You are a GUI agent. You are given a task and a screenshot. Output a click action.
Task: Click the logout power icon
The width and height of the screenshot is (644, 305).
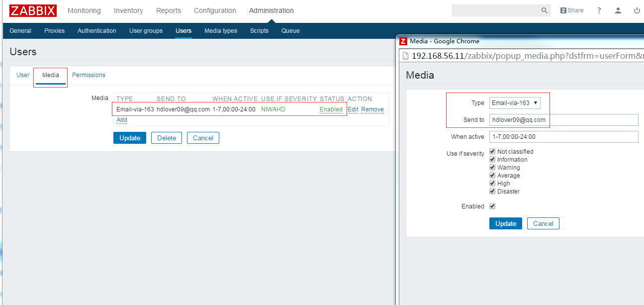[x=637, y=10]
